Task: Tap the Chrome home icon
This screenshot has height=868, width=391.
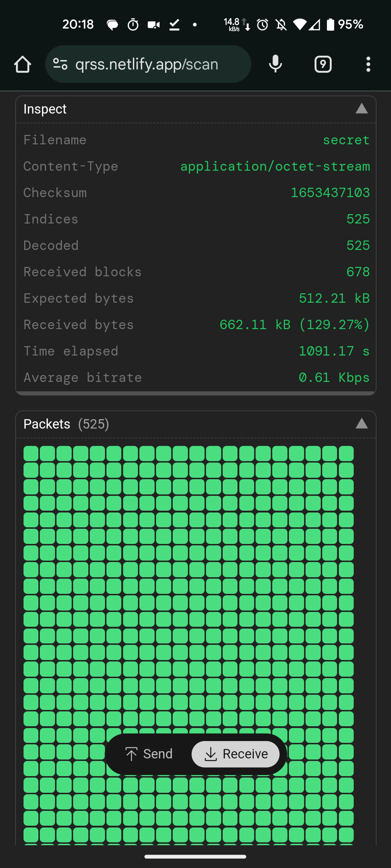Action: pos(22,64)
